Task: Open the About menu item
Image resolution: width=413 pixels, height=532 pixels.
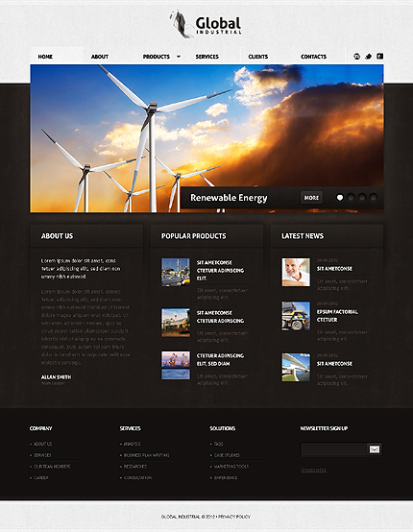Action: (x=100, y=57)
